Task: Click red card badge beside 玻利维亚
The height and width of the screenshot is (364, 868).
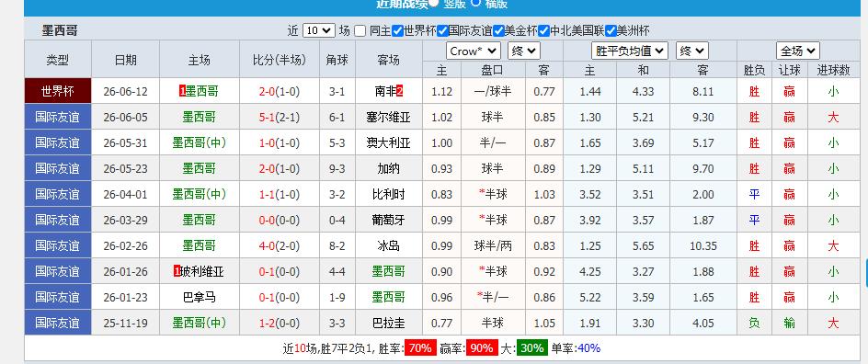Action: (177, 271)
